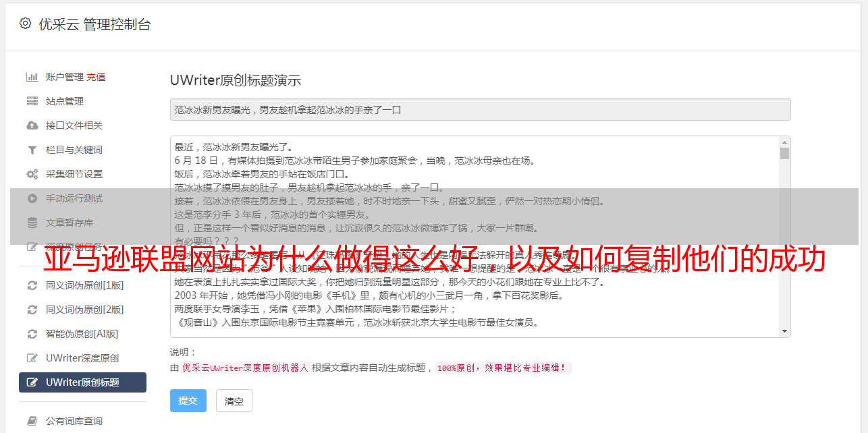Viewport: 868px width, 433px height.
Task: Click the 说明： label
Action: click(x=183, y=352)
